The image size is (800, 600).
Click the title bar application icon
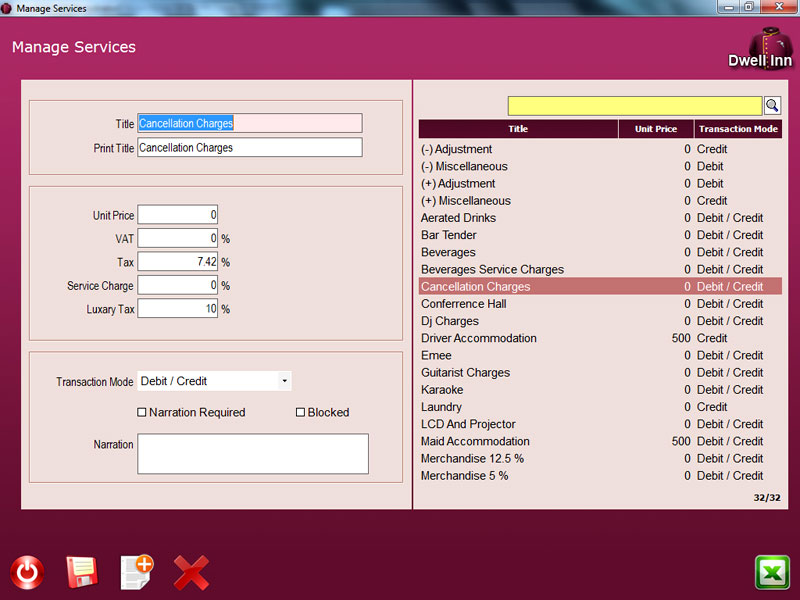click(8, 8)
